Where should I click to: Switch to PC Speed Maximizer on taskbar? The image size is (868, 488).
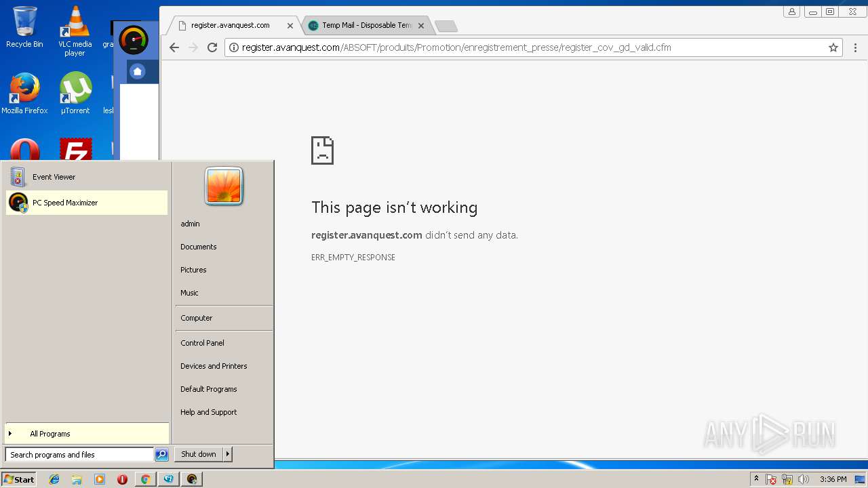tap(192, 479)
